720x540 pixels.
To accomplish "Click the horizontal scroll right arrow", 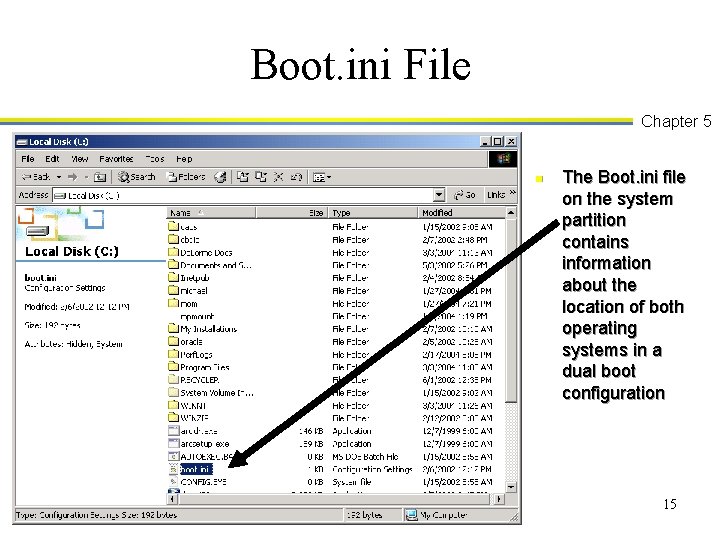I will pyautogui.click(x=499, y=498).
